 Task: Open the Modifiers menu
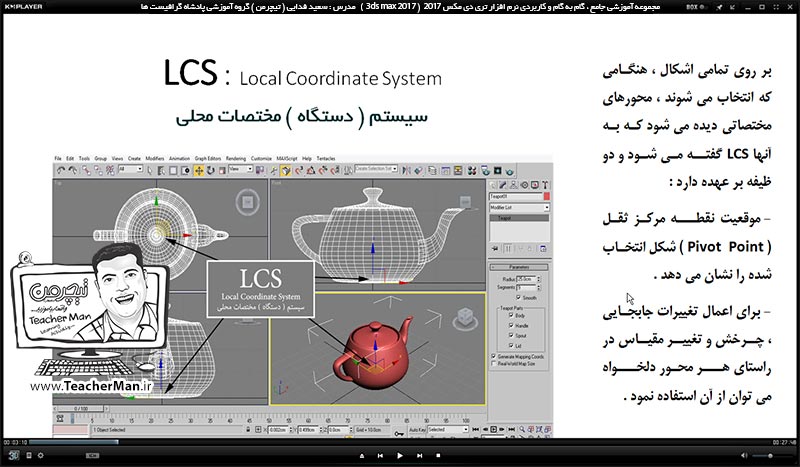(x=155, y=159)
